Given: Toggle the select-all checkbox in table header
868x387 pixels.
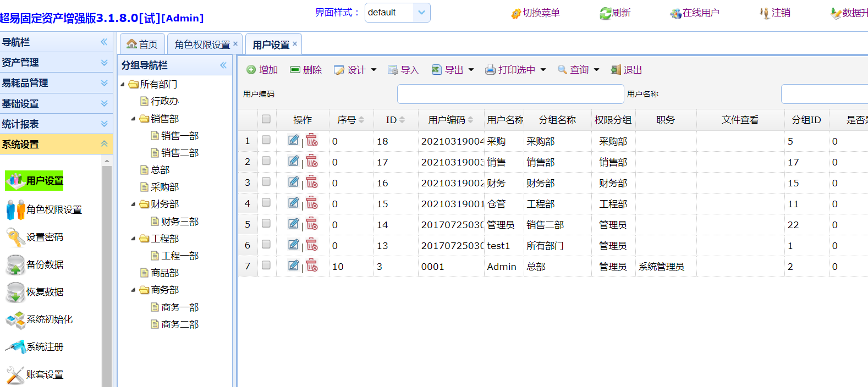Looking at the screenshot, I should 266,119.
